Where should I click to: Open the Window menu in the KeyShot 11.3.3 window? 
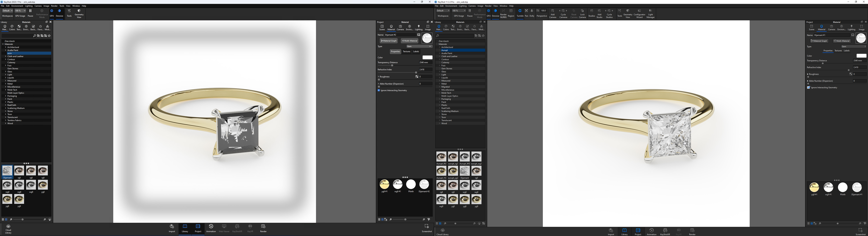(x=503, y=6)
